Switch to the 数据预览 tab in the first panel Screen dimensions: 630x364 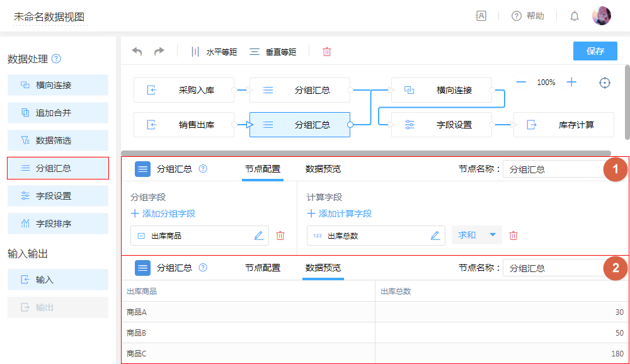point(323,169)
